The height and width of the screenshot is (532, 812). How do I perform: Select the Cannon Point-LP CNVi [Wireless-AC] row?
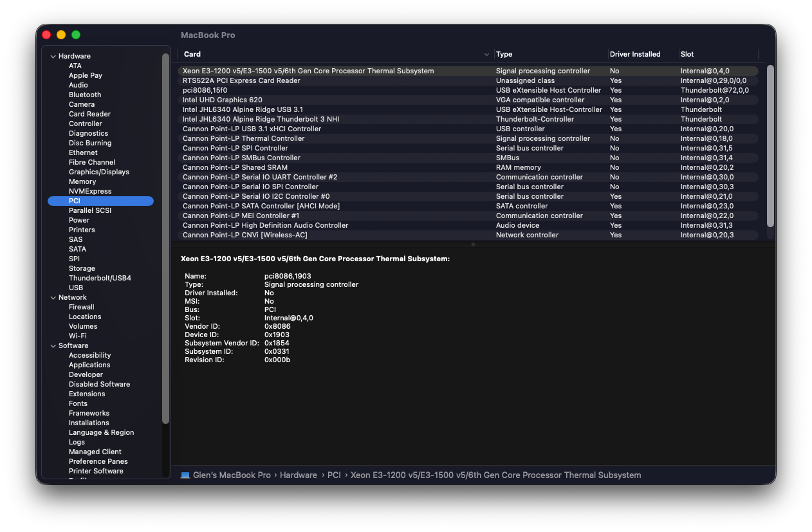(x=468, y=235)
